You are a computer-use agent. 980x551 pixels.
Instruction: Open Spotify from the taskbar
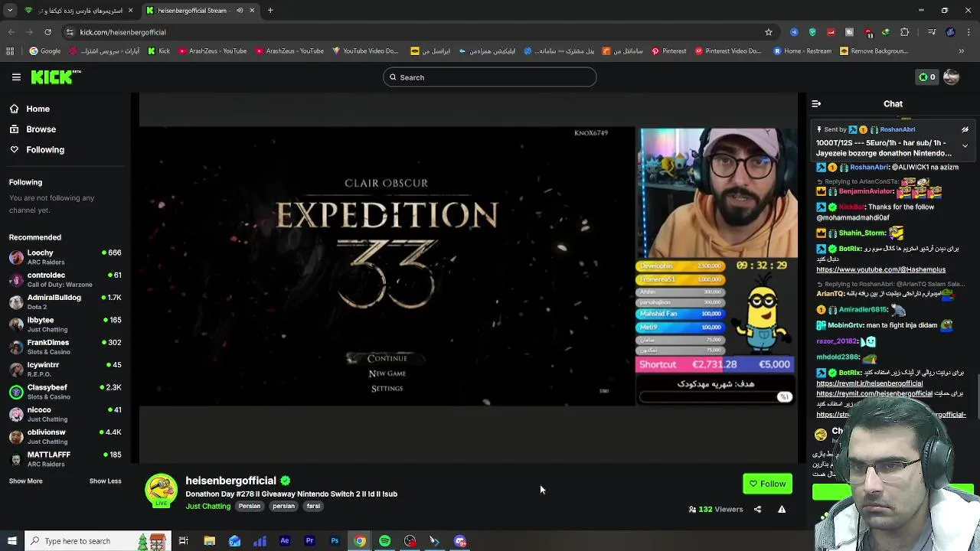tap(384, 541)
